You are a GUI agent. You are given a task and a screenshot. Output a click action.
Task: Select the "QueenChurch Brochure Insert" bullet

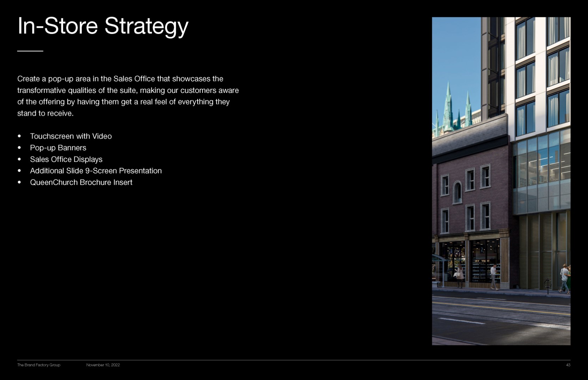[x=81, y=183]
